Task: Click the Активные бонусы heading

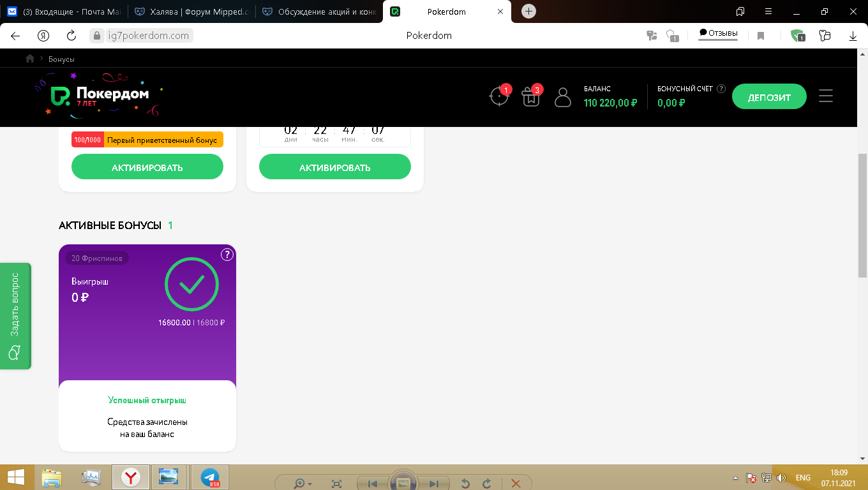Action: click(x=110, y=225)
